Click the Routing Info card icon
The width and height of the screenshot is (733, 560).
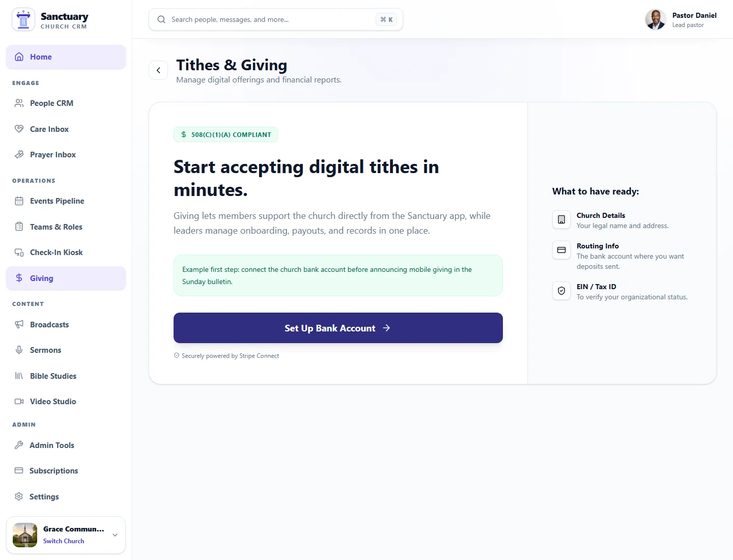click(x=561, y=250)
